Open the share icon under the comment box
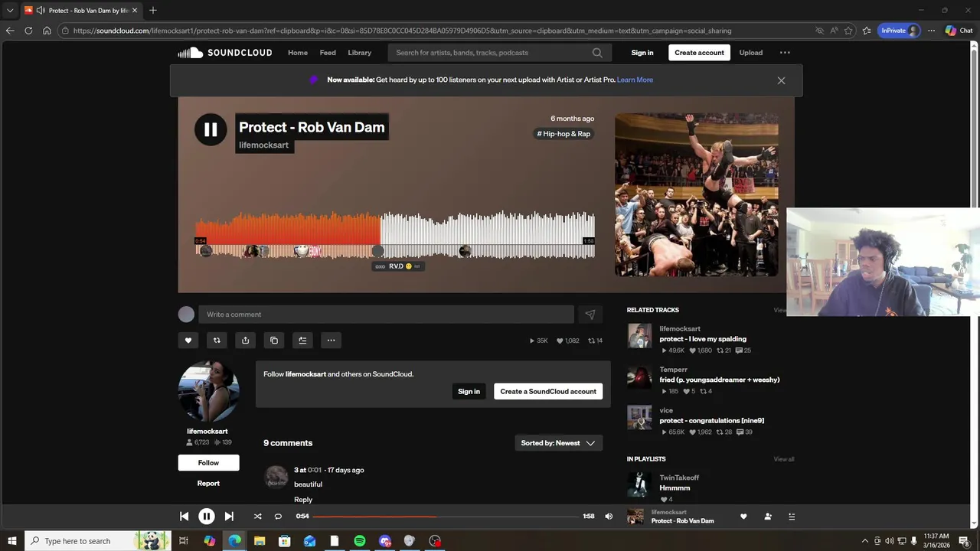This screenshot has width=980, height=551. [245, 341]
